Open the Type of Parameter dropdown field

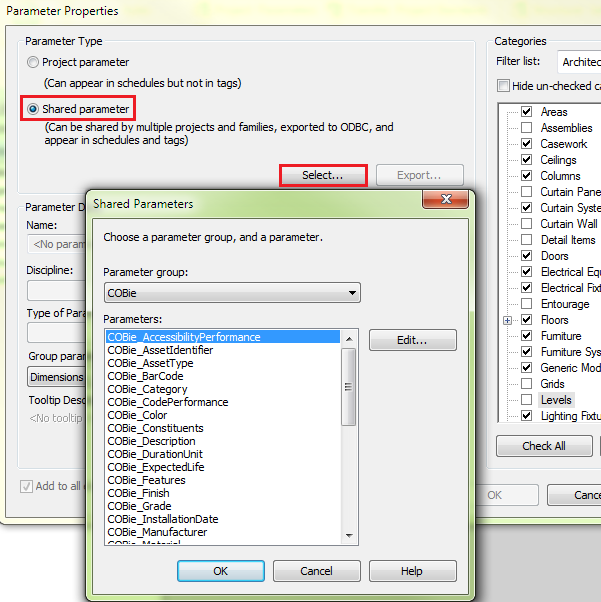[56, 333]
